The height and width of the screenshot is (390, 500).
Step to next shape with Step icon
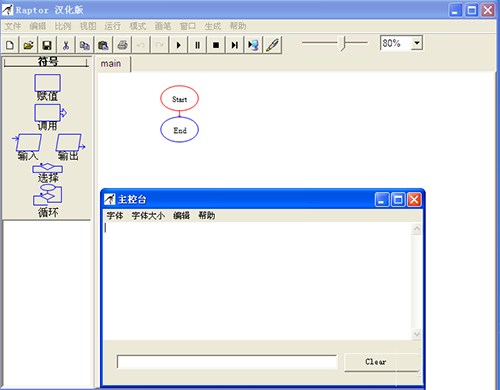(235, 45)
